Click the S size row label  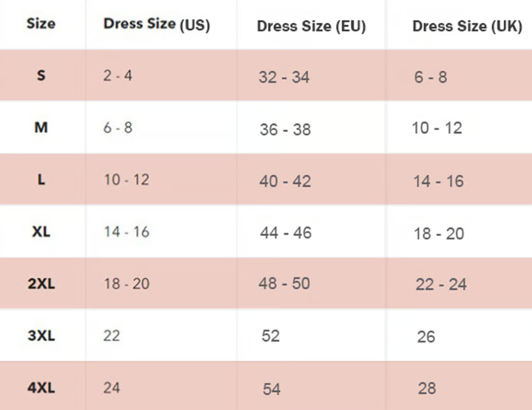point(41,76)
